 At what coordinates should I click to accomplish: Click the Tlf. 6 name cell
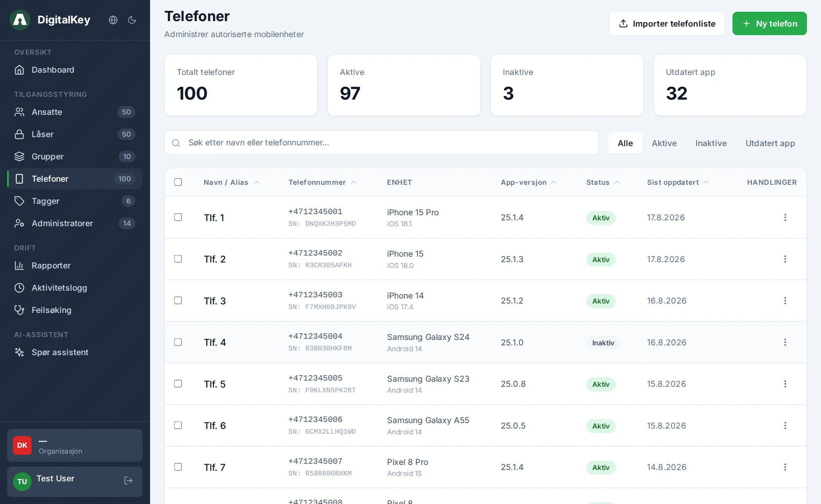(x=215, y=426)
